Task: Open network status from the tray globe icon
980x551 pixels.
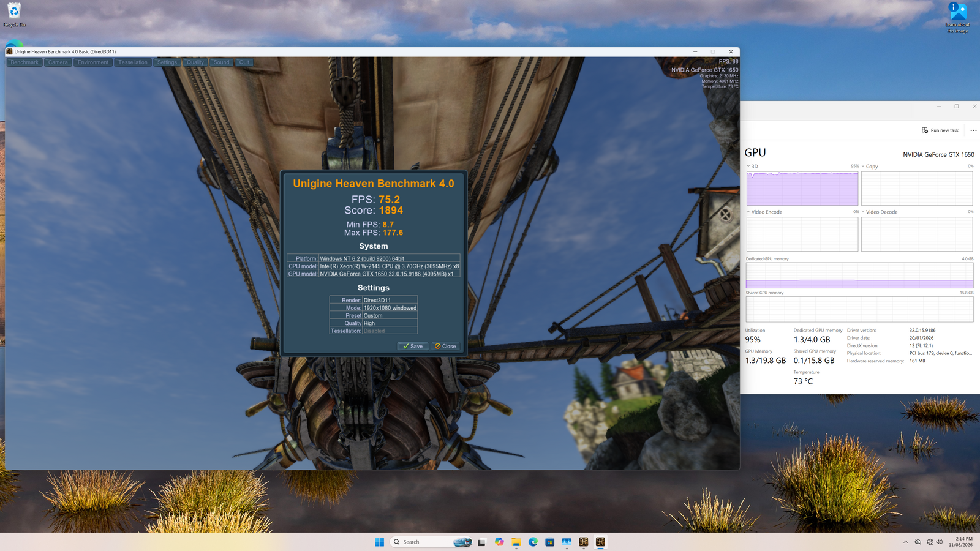Action: point(930,542)
